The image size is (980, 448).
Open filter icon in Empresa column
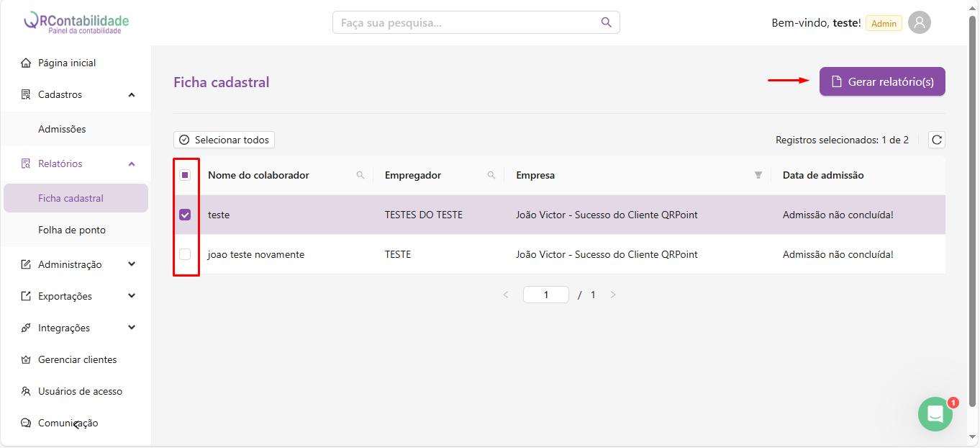[758, 175]
